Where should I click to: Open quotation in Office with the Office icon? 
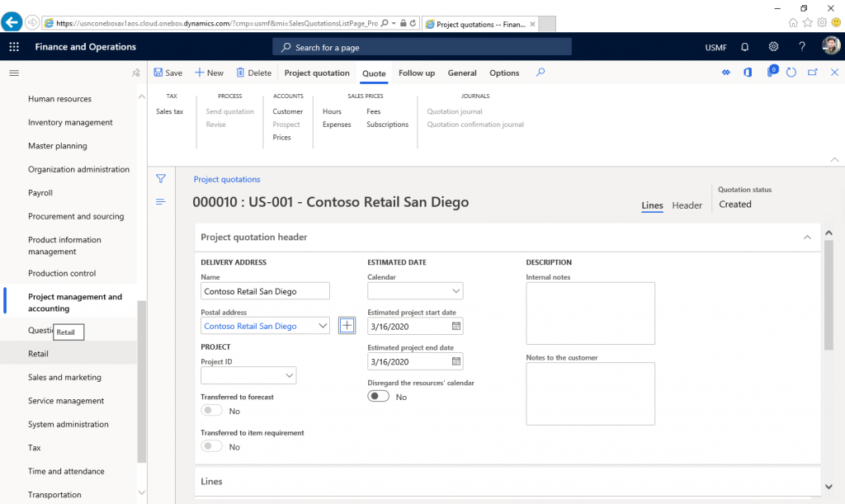coord(746,73)
